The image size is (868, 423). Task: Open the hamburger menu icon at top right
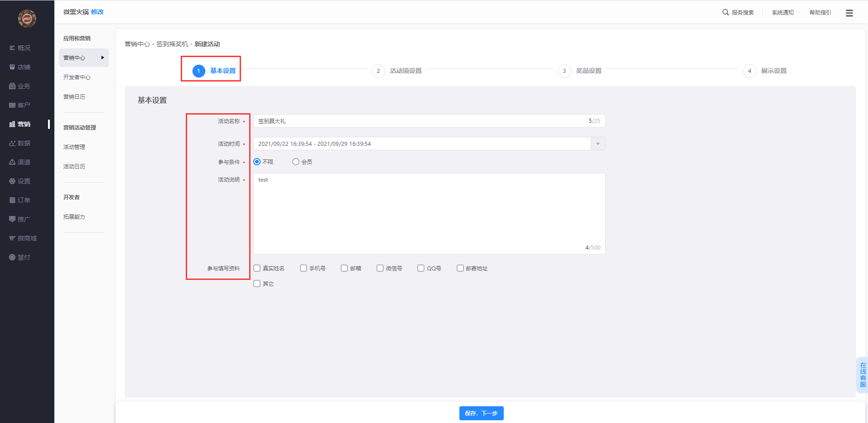pyautogui.click(x=849, y=13)
